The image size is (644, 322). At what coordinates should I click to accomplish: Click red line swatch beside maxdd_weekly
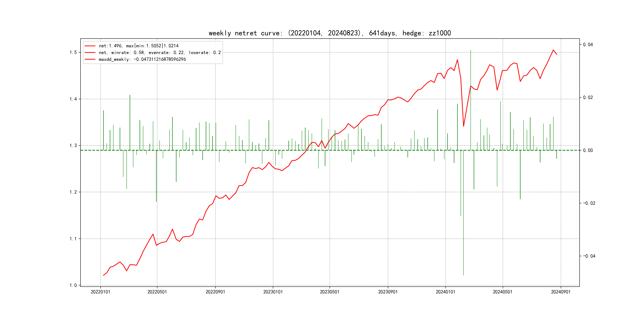pyautogui.click(x=90, y=59)
